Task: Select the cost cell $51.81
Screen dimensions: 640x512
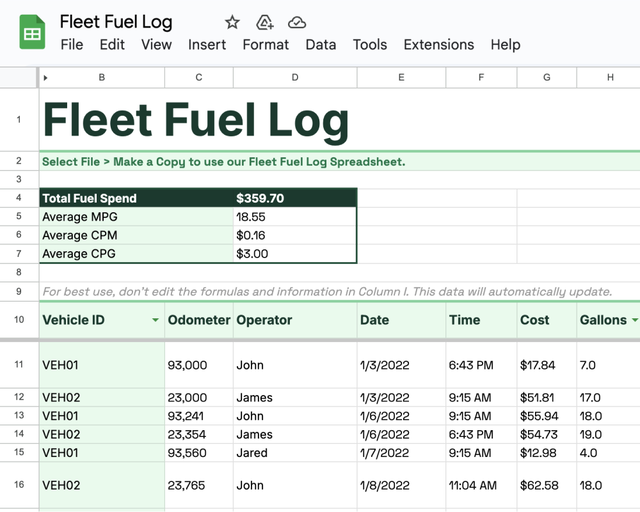Action: (547, 397)
